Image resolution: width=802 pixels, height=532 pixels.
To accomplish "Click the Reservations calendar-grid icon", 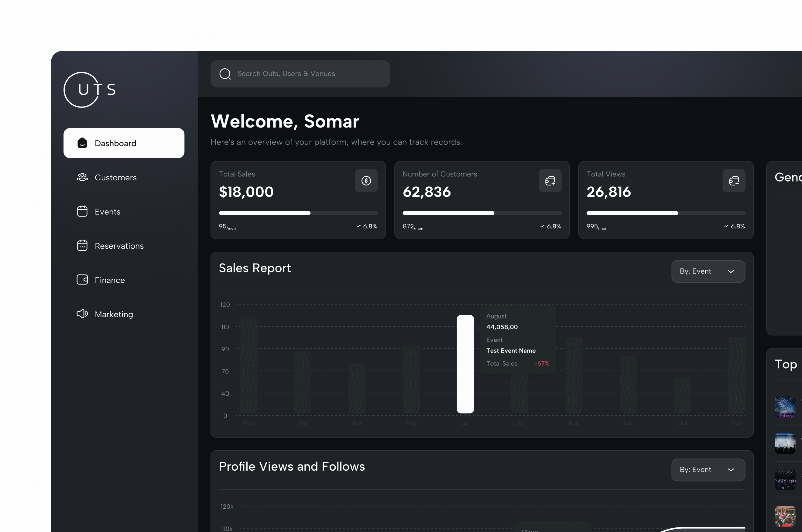I will (x=82, y=245).
